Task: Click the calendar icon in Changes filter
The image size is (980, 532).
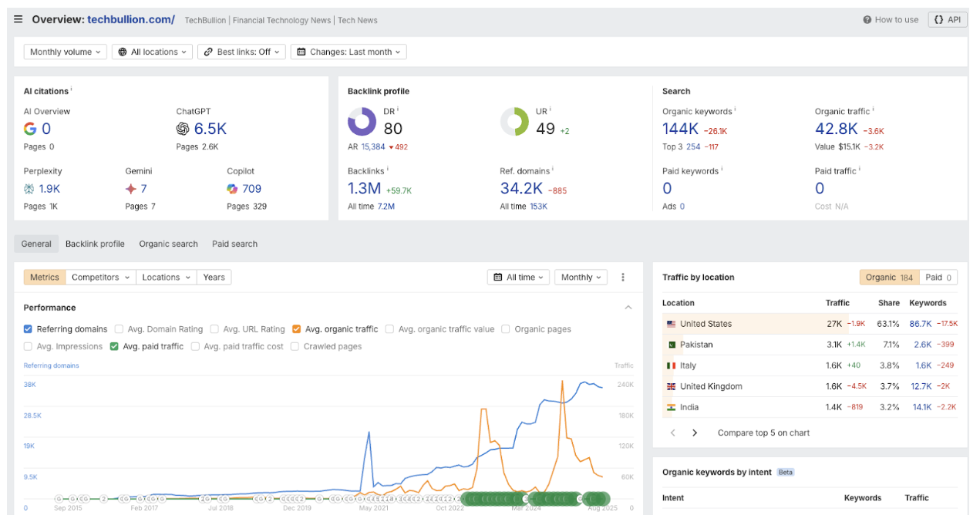Action: 301,52
